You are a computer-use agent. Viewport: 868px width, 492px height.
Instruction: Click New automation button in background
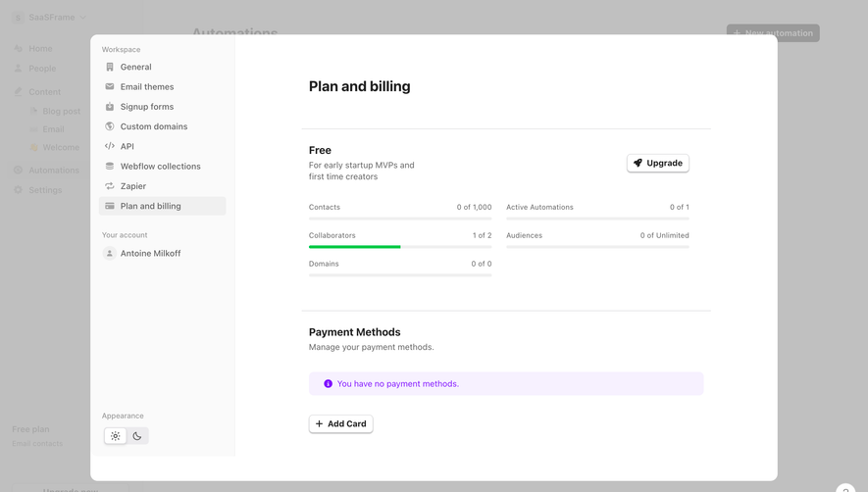click(773, 33)
